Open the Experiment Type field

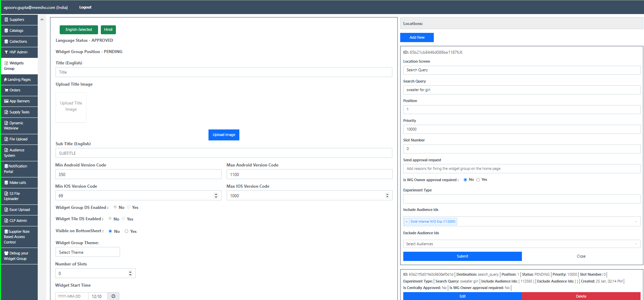click(522, 199)
